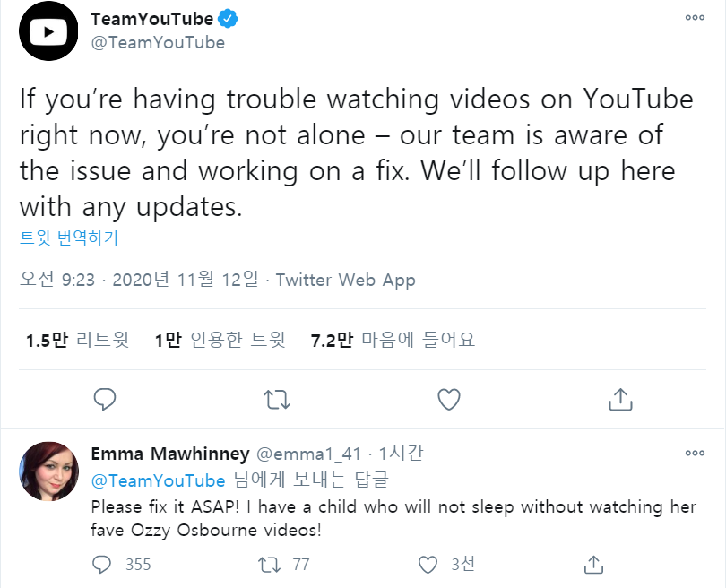Retweet the TeamYouTube outage tweet

pyautogui.click(x=278, y=399)
